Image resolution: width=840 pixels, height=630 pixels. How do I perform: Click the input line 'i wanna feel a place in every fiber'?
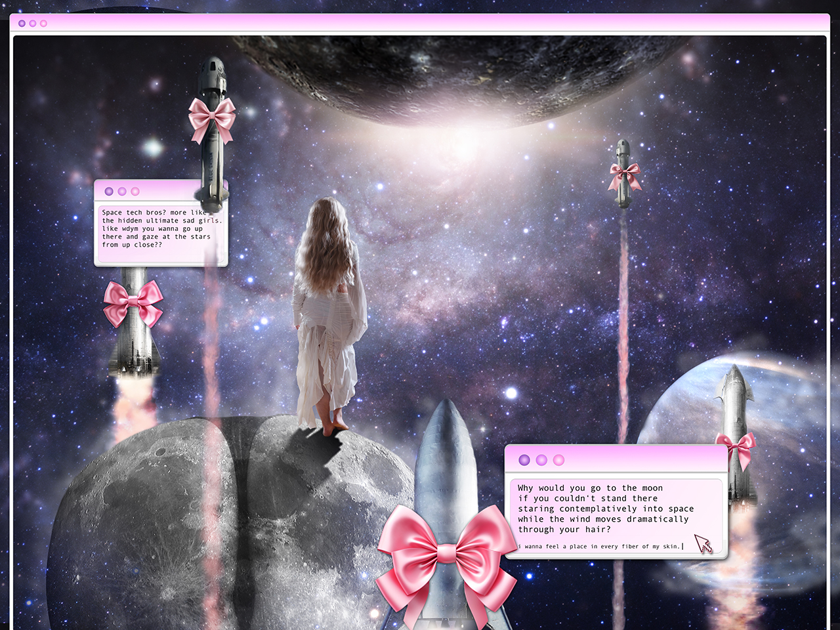coord(600,546)
